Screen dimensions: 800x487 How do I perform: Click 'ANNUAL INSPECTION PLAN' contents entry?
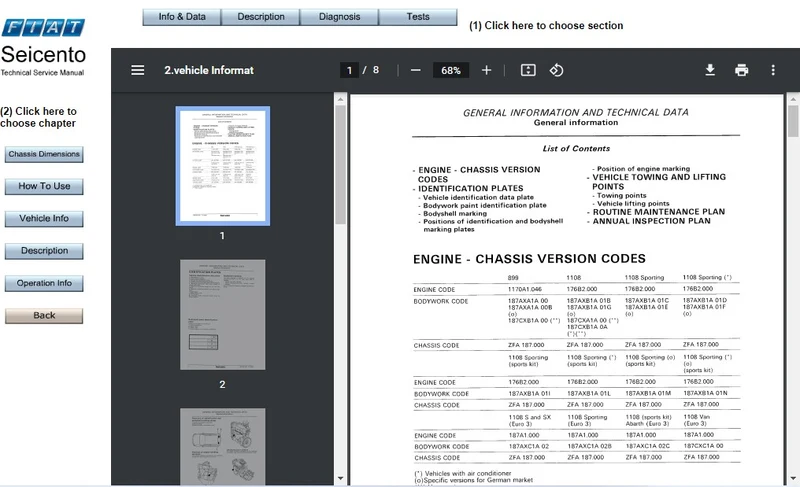pyautogui.click(x=652, y=221)
